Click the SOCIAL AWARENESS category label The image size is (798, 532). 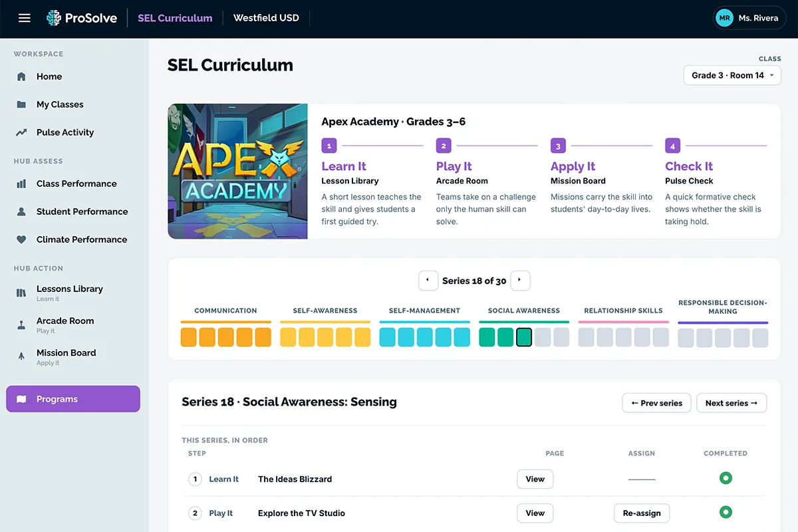tap(524, 311)
